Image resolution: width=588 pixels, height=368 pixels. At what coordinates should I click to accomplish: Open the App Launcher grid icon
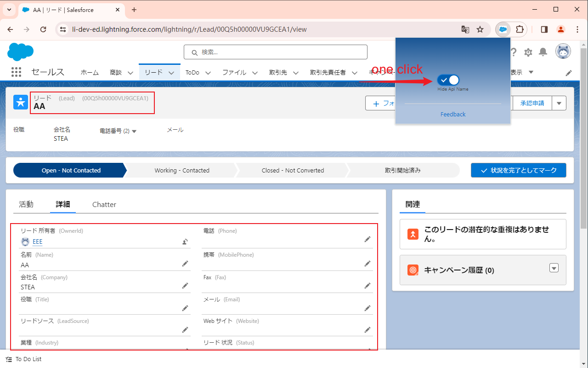coord(16,72)
